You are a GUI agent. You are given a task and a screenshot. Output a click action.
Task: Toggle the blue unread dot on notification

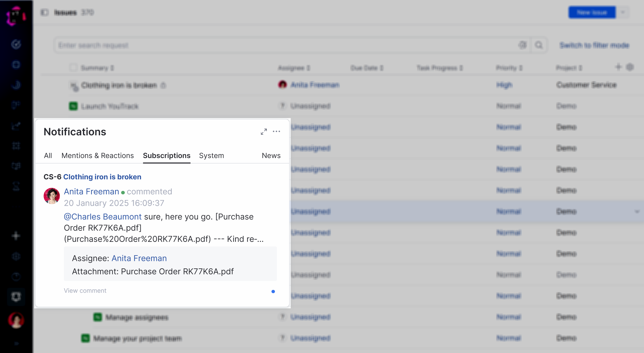tap(273, 291)
